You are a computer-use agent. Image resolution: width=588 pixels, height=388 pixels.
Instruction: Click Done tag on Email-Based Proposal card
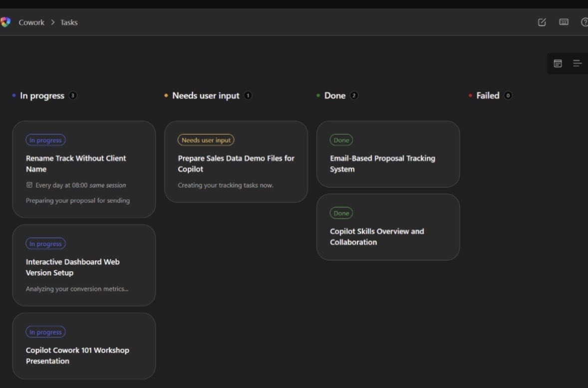(341, 140)
